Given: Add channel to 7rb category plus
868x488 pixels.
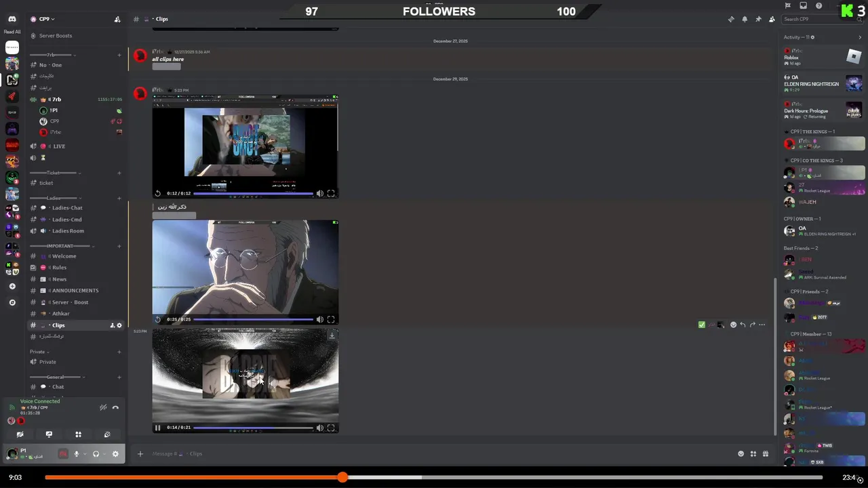Looking at the screenshot, I should pos(119,55).
